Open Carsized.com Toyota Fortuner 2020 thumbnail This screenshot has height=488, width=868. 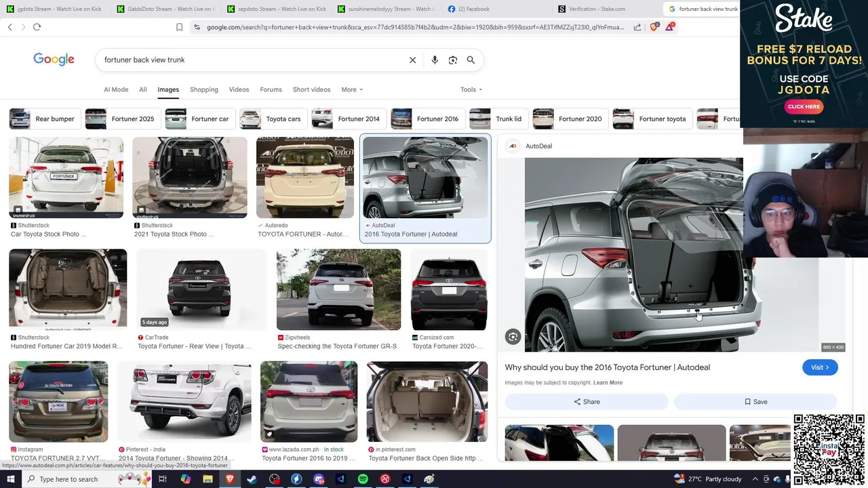[449, 289]
